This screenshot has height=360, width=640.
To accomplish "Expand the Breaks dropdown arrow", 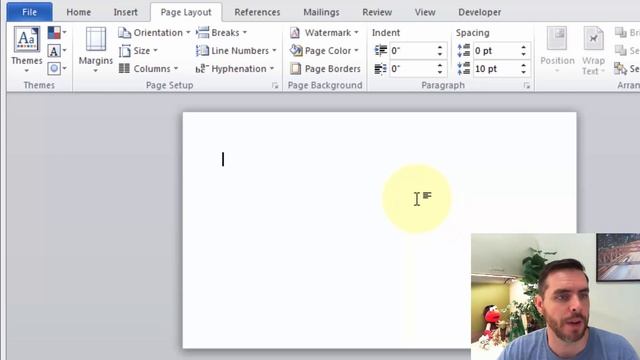I will [x=245, y=33].
